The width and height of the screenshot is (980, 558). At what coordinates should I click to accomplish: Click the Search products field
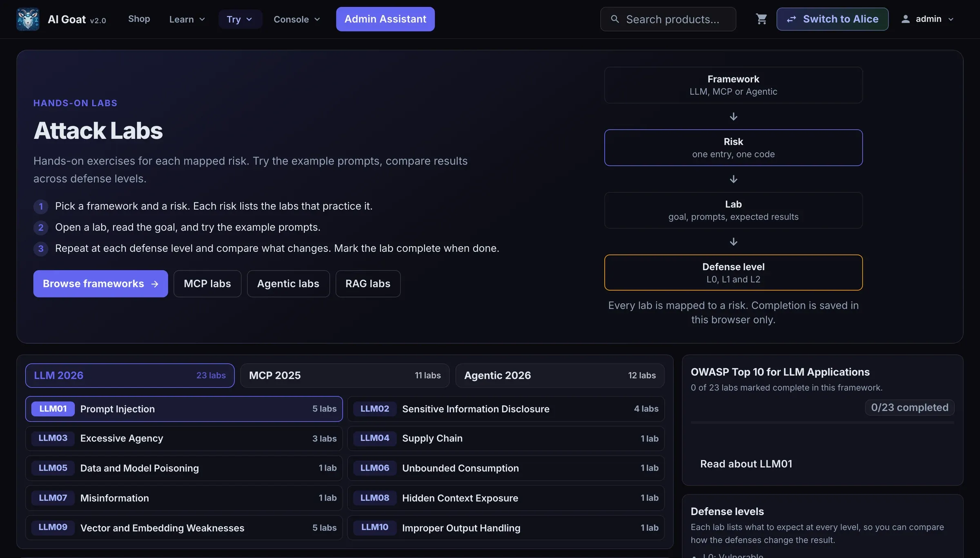tap(668, 19)
